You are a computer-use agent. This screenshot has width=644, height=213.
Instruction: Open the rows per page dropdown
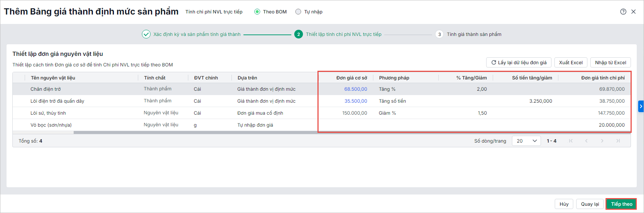(526, 141)
